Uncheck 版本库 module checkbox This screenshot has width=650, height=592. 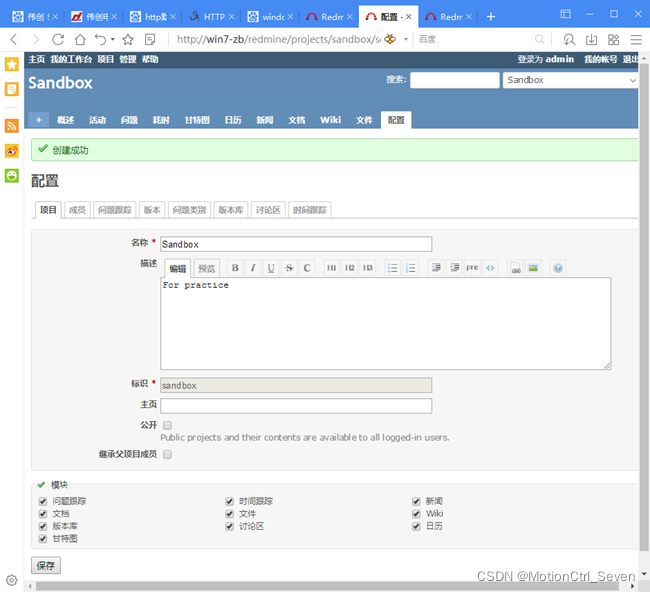point(43,526)
